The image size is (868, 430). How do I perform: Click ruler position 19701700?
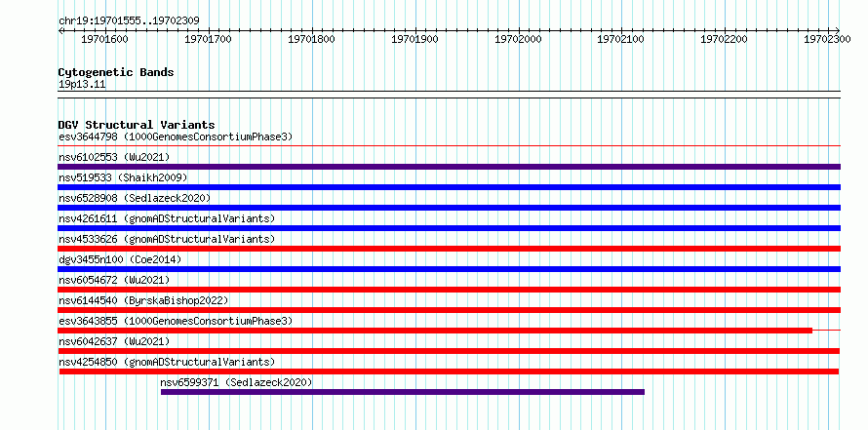(208, 39)
